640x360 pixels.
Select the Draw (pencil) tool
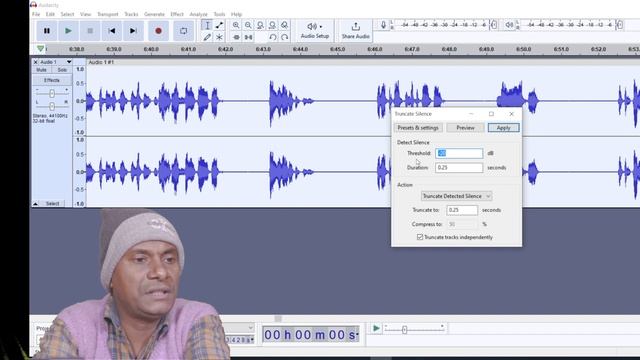(x=207, y=37)
